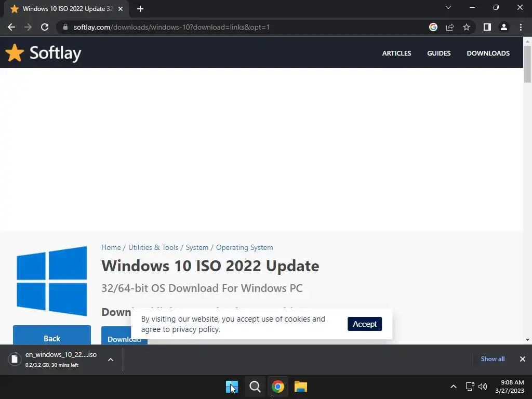The width and height of the screenshot is (532, 399).
Task: Follow the System breadcrumb link
Action: click(197, 247)
